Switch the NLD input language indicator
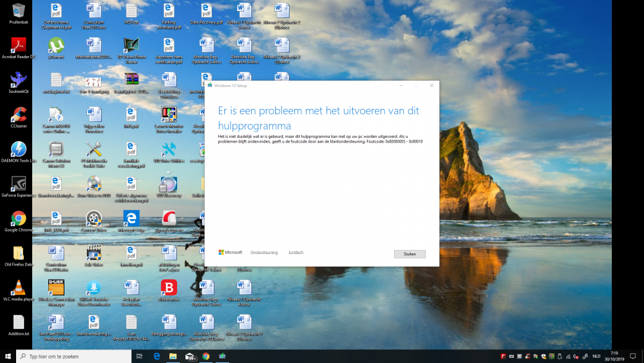 tap(596, 357)
